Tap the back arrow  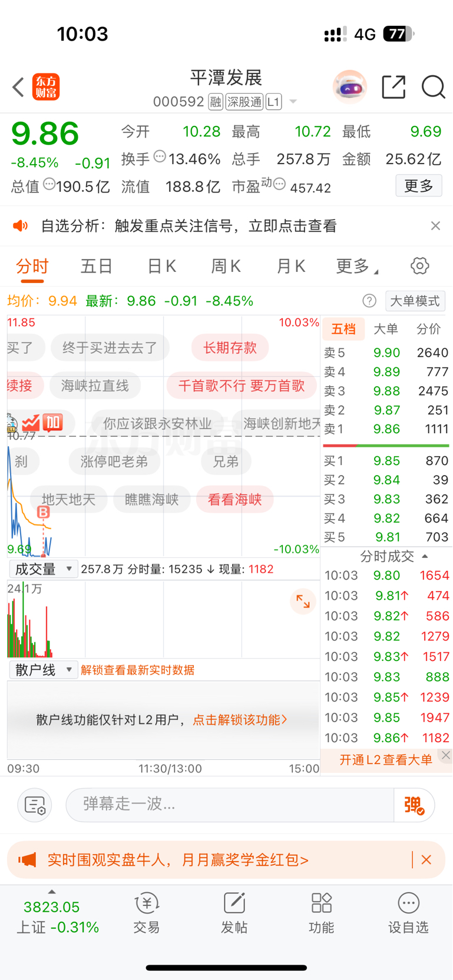coord(18,87)
